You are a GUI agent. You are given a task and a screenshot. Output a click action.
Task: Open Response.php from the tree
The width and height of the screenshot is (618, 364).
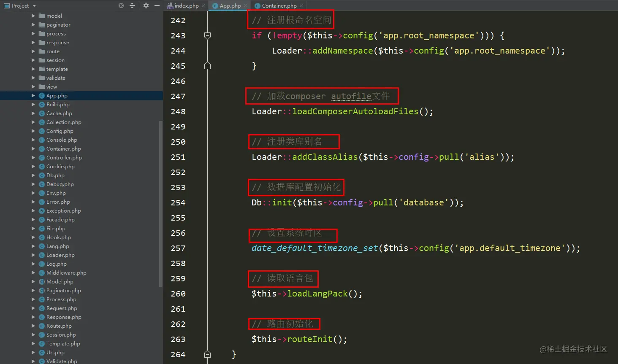point(64,317)
